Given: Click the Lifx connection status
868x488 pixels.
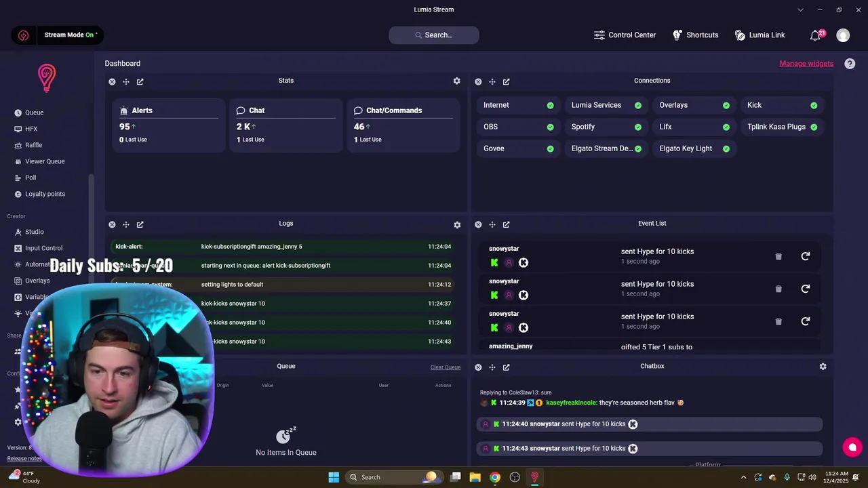Looking at the screenshot, I should click(694, 127).
